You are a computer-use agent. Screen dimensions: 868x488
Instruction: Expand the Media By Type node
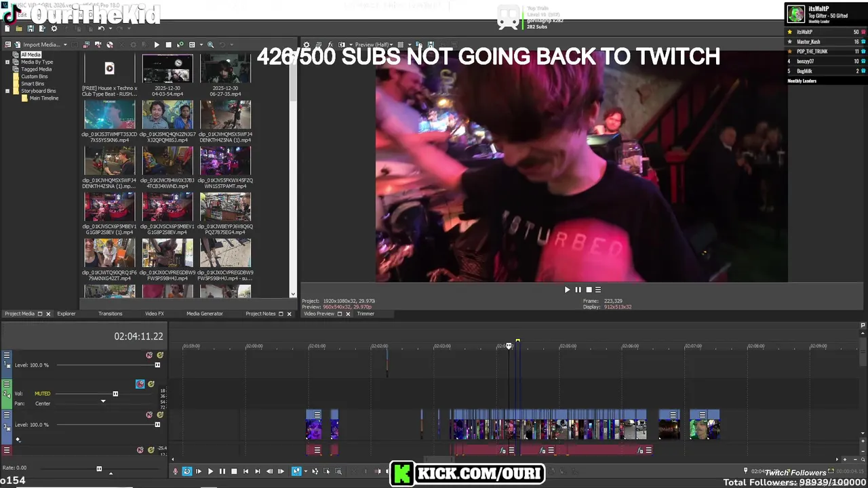point(7,62)
